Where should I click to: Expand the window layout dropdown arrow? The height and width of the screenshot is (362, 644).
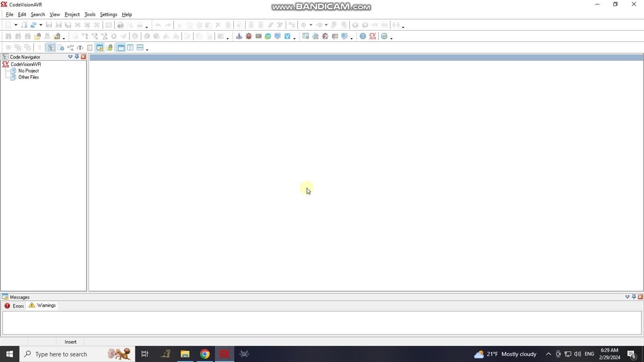[x=147, y=49]
